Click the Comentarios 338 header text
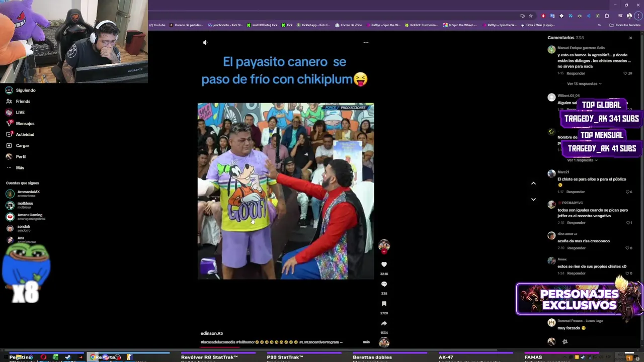 566,38
